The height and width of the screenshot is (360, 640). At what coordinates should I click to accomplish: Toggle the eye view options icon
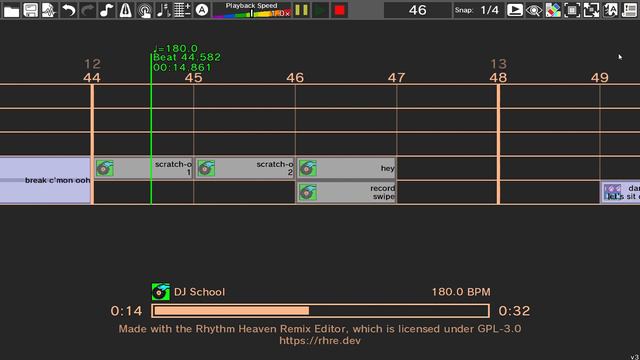[x=534, y=10]
